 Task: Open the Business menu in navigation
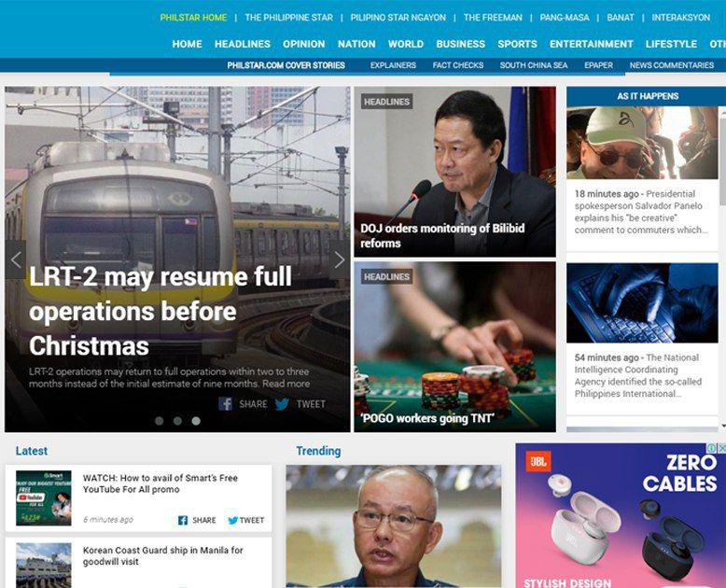click(x=460, y=44)
